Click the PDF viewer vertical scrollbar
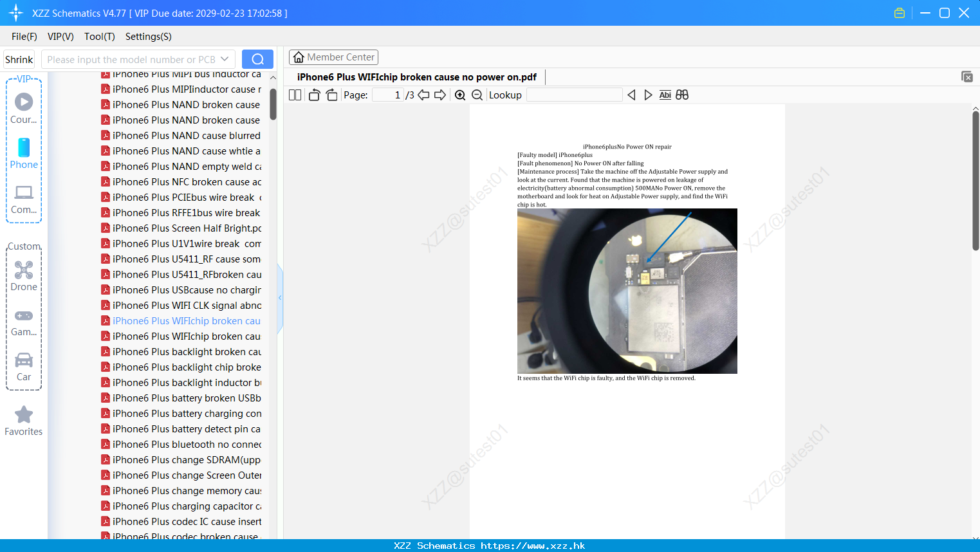 click(975, 180)
